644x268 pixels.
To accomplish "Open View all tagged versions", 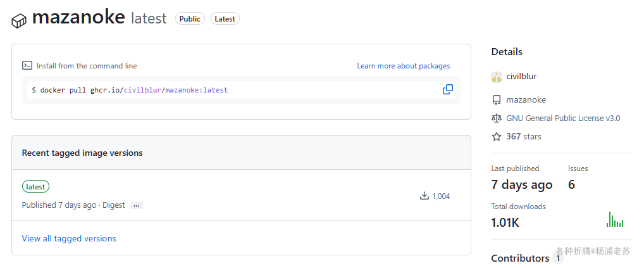I will (x=69, y=239).
